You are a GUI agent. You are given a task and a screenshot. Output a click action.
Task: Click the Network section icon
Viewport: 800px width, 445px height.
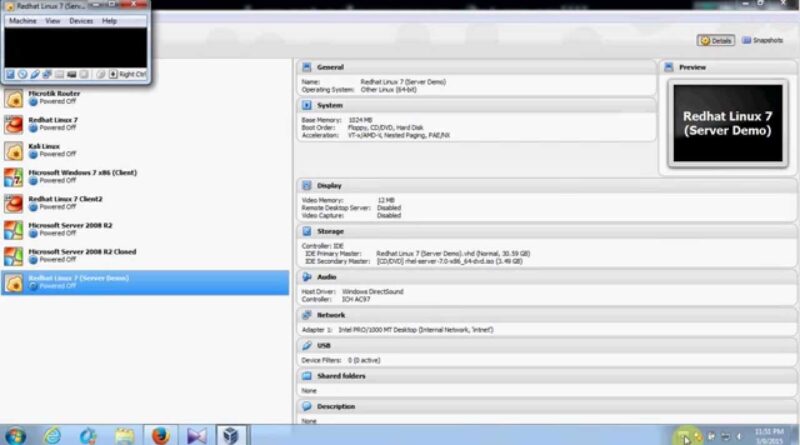(x=307, y=315)
